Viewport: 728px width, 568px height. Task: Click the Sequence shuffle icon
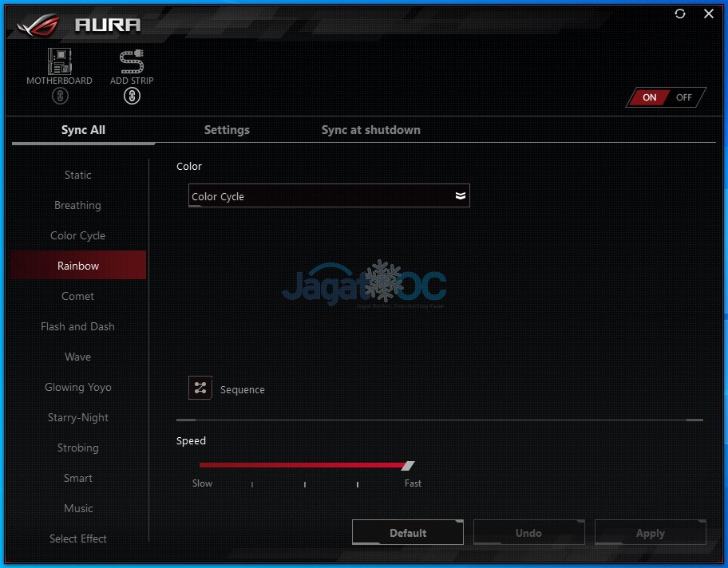[x=200, y=389]
